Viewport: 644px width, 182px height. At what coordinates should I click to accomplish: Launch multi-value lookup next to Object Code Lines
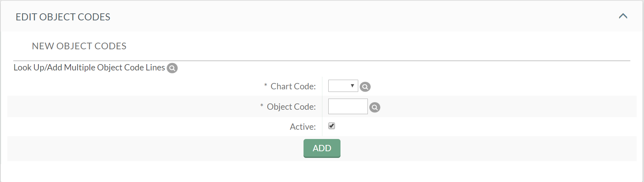pos(172,68)
